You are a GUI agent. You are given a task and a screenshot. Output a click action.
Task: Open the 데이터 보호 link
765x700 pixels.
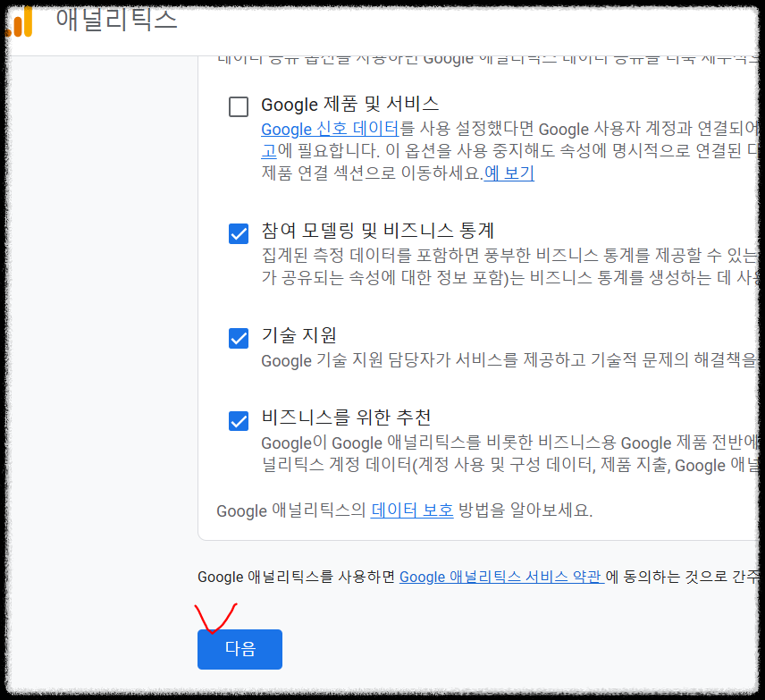pos(412,510)
